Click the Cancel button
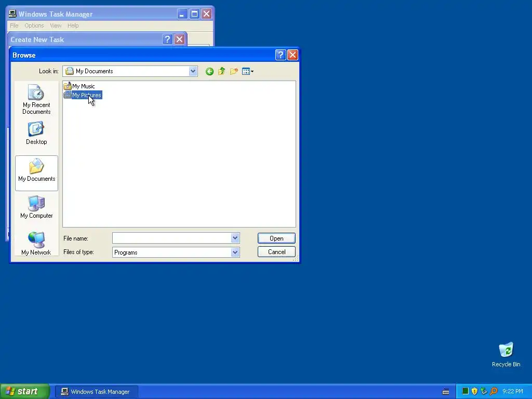Viewport: 532px width, 399px height. click(x=276, y=252)
